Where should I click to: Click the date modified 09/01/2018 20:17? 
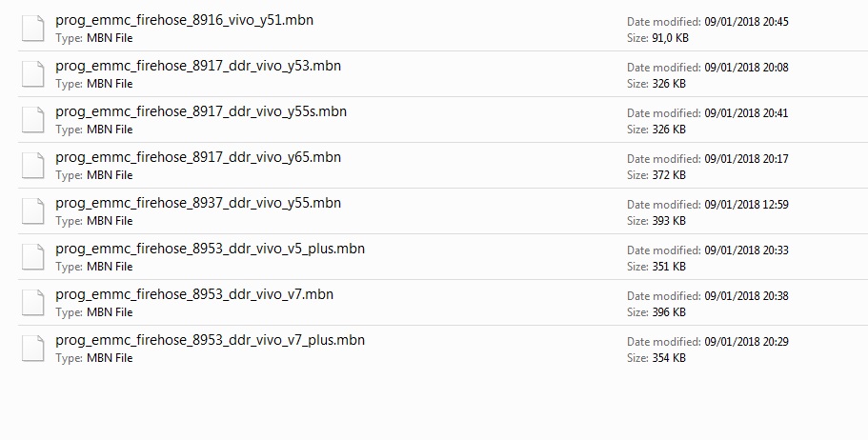pos(746,159)
